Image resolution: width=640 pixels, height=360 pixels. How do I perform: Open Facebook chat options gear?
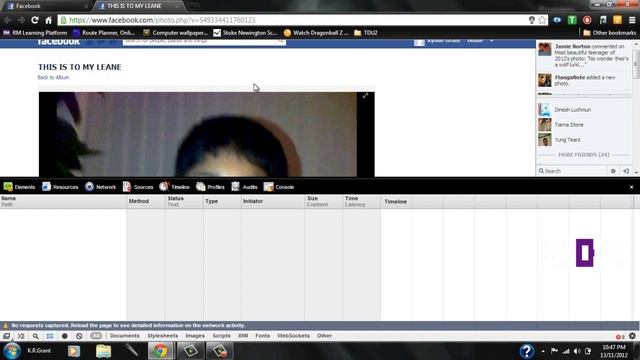click(x=613, y=171)
